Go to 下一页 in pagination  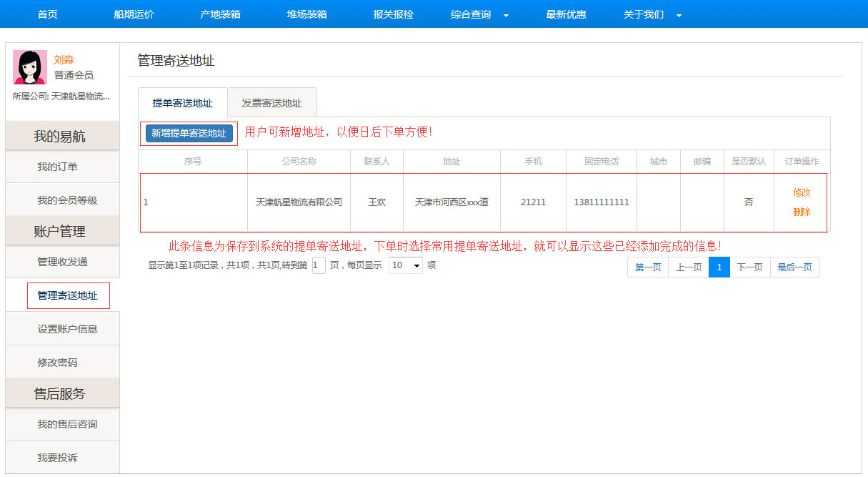749,267
